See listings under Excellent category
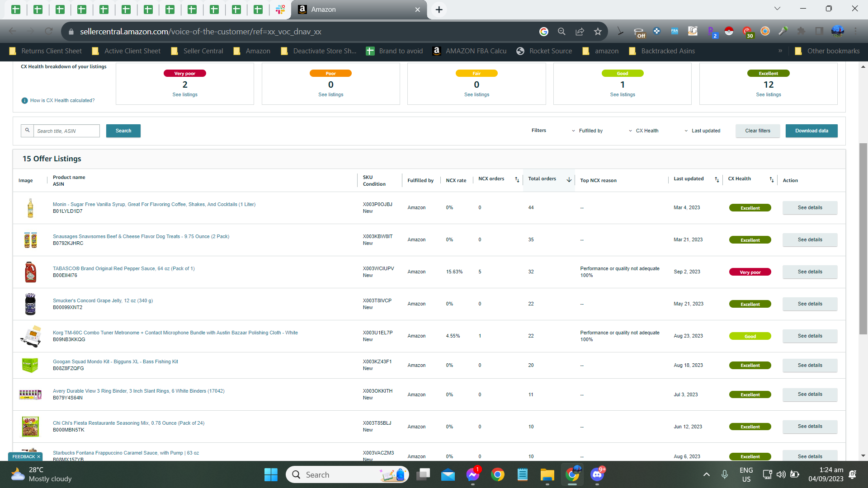This screenshot has height=488, width=868. click(x=769, y=95)
